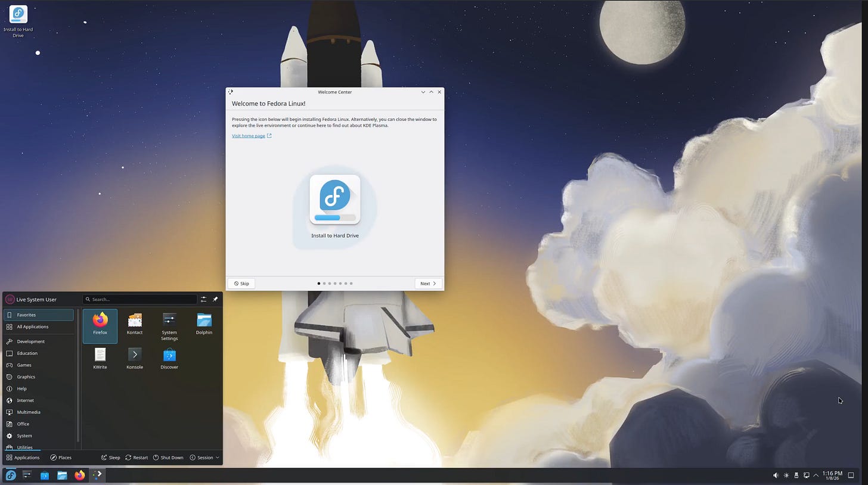The width and height of the screenshot is (868, 485).
Task: Open the Help category
Action: click(x=39, y=388)
